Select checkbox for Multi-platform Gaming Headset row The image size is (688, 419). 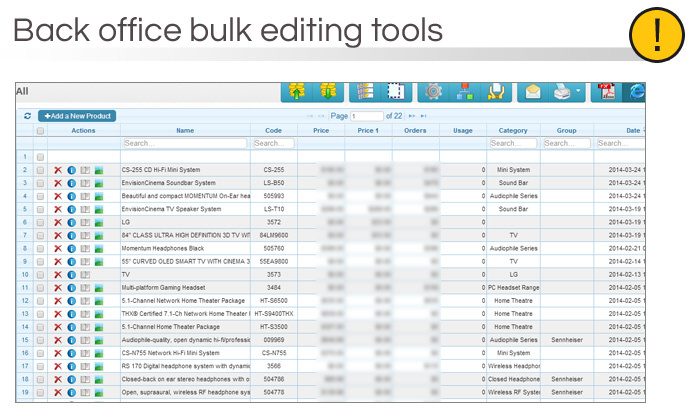pyautogui.click(x=40, y=287)
